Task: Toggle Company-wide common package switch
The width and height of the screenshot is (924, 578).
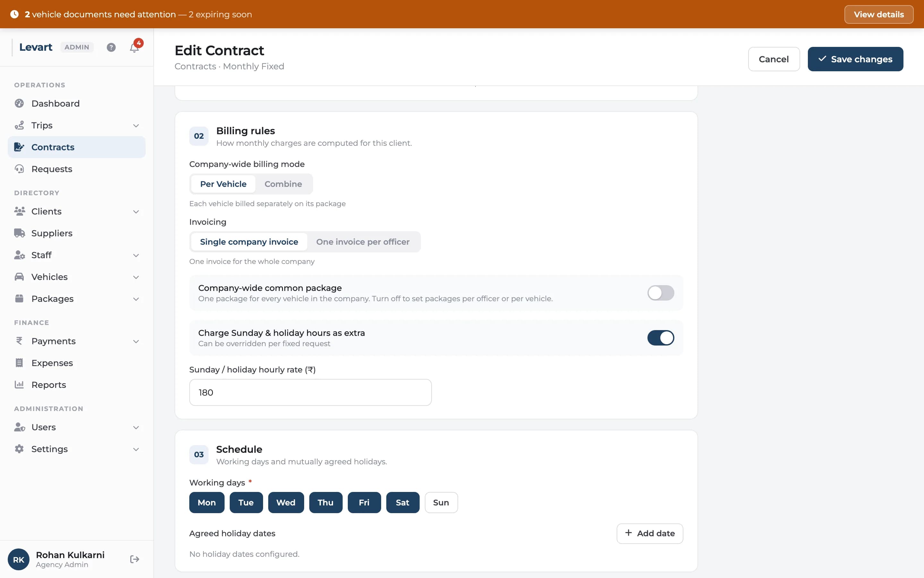Action: click(661, 293)
